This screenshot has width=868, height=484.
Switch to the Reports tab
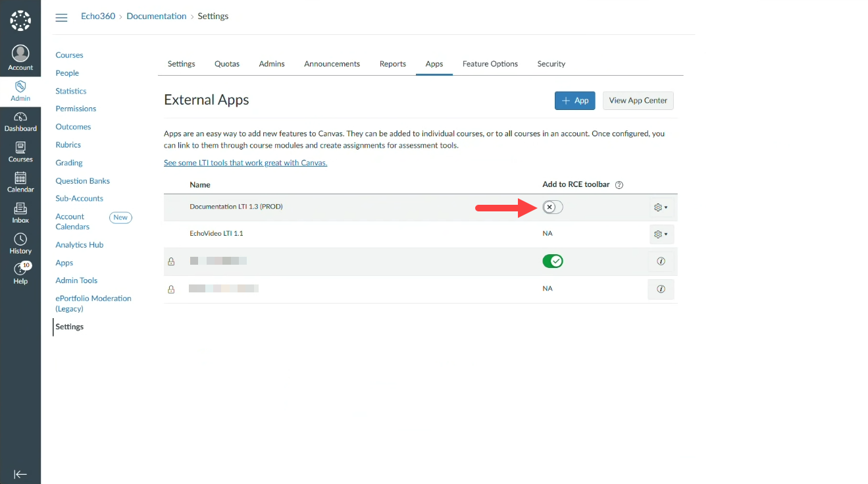(x=393, y=64)
